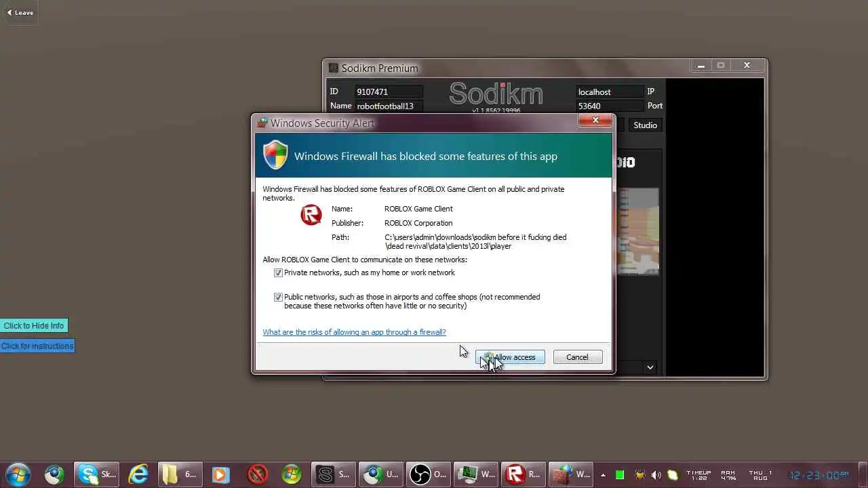
Task: Show hidden system tray icons
Action: click(x=603, y=475)
